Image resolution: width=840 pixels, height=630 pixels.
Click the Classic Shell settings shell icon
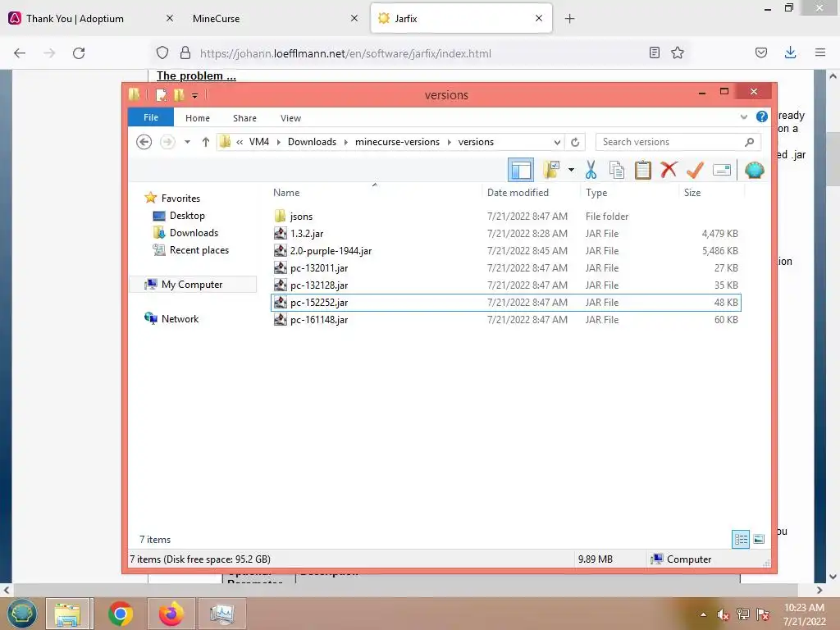(754, 171)
